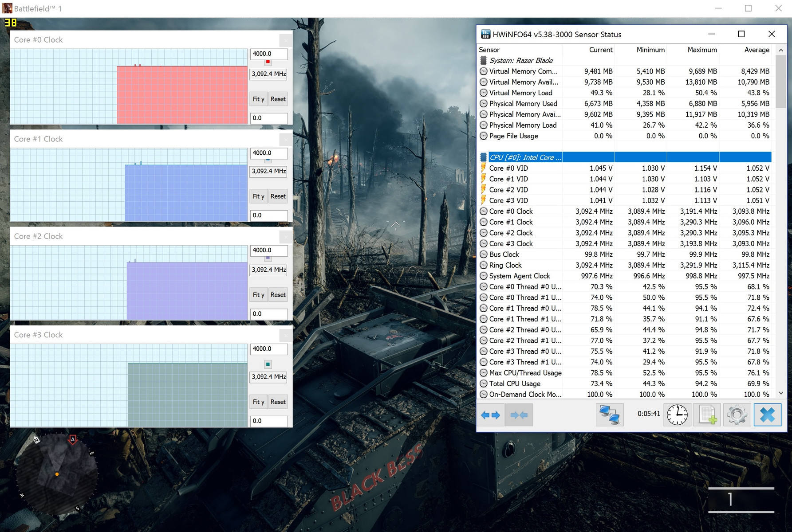
Task: Click the Core #0 VID lightning icon
Action: (x=484, y=168)
